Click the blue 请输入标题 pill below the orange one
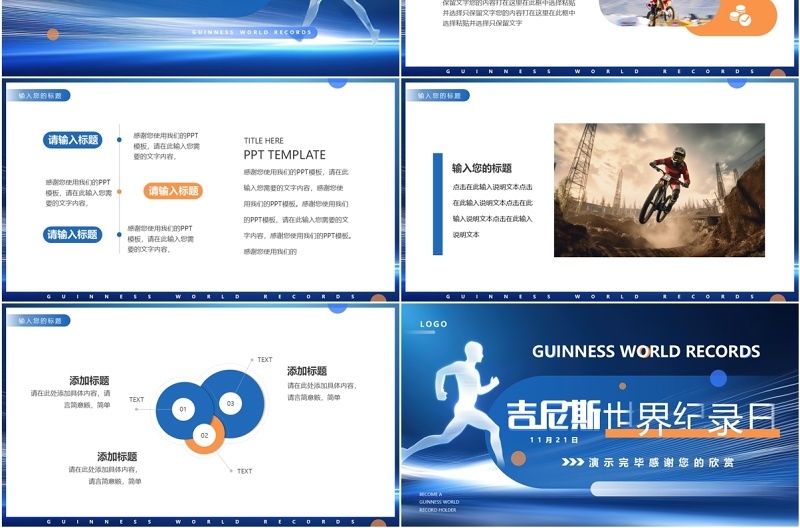 pyautogui.click(x=72, y=235)
